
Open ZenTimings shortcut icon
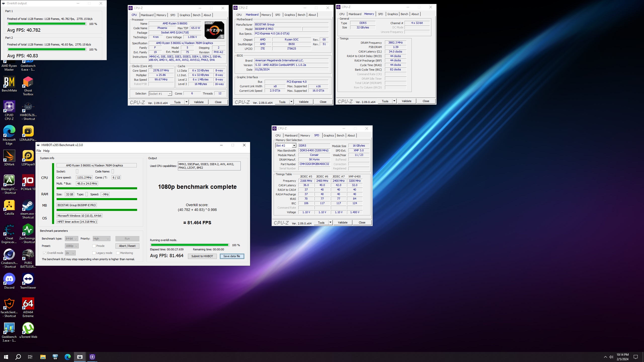click(x=28, y=234)
